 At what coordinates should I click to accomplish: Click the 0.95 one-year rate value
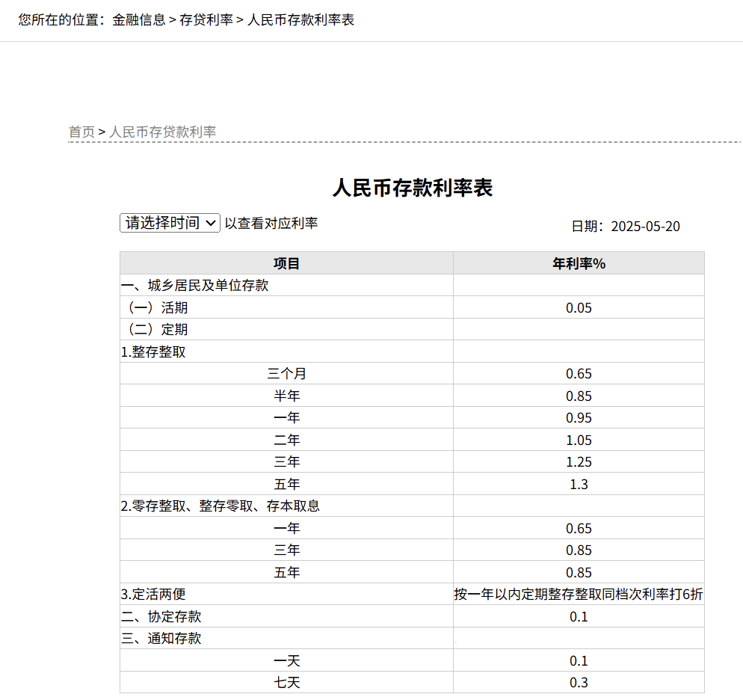coord(579,417)
